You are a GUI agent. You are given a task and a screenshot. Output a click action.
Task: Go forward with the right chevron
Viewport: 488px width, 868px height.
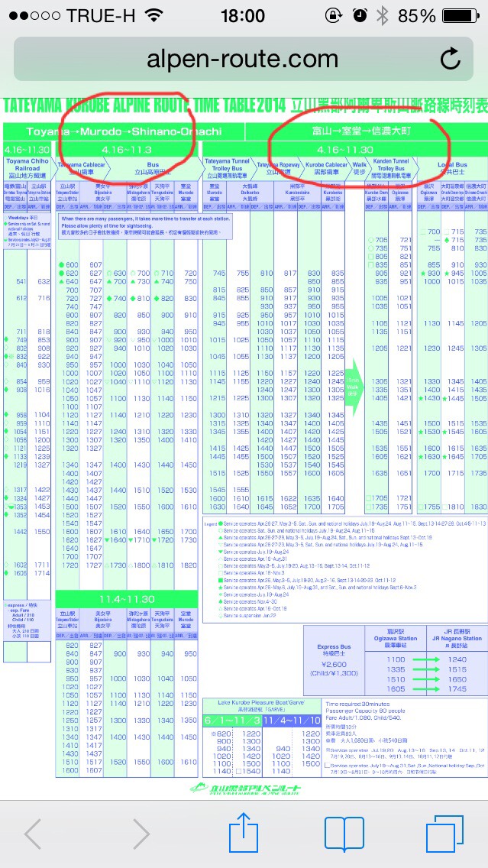coord(141,834)
